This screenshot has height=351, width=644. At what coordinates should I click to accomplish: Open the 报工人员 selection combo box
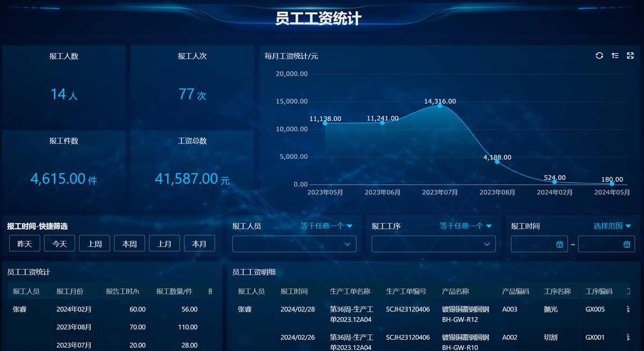coord(294,244)
